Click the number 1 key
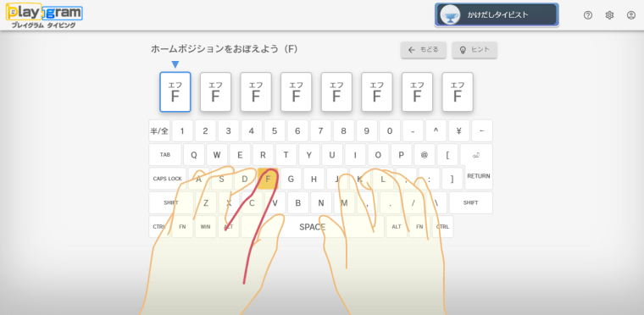This screenshot has width=644, height=315. point(182,131)
